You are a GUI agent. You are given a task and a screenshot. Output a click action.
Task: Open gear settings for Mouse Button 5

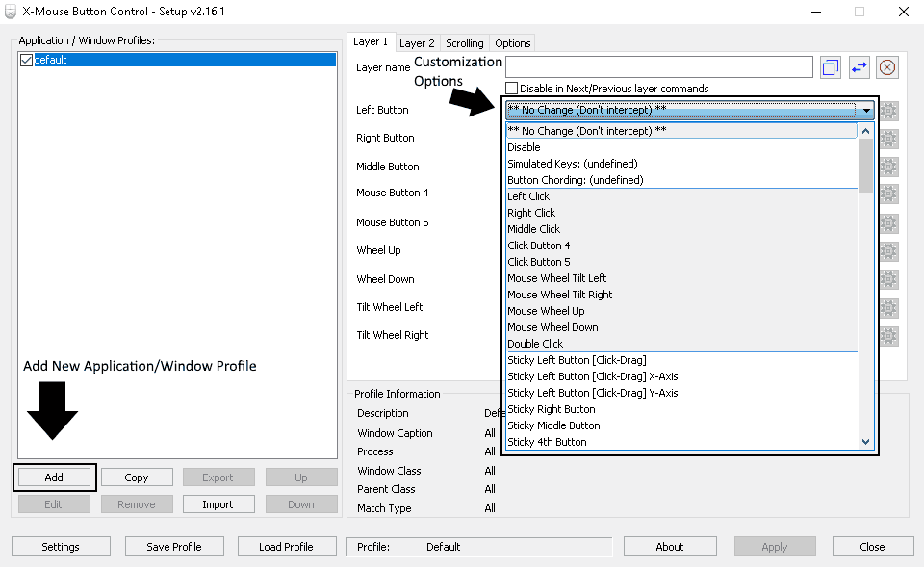(888, 223)
